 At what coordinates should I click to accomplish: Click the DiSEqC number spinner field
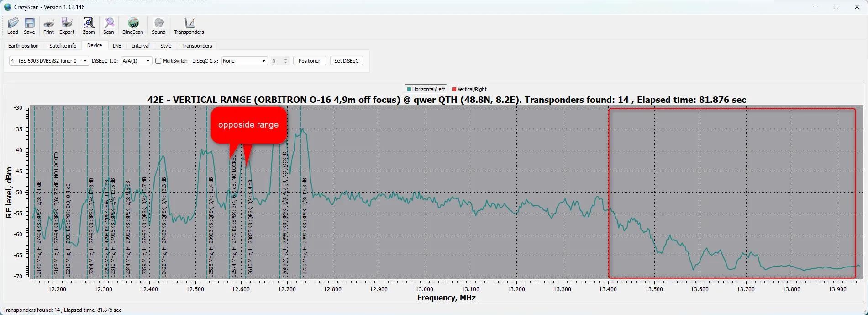tap(277, 61)
